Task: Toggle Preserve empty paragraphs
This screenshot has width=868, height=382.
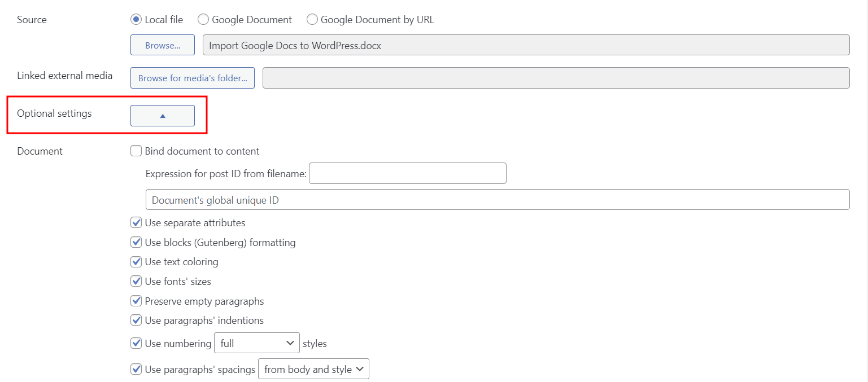Action: pos(136,301)
